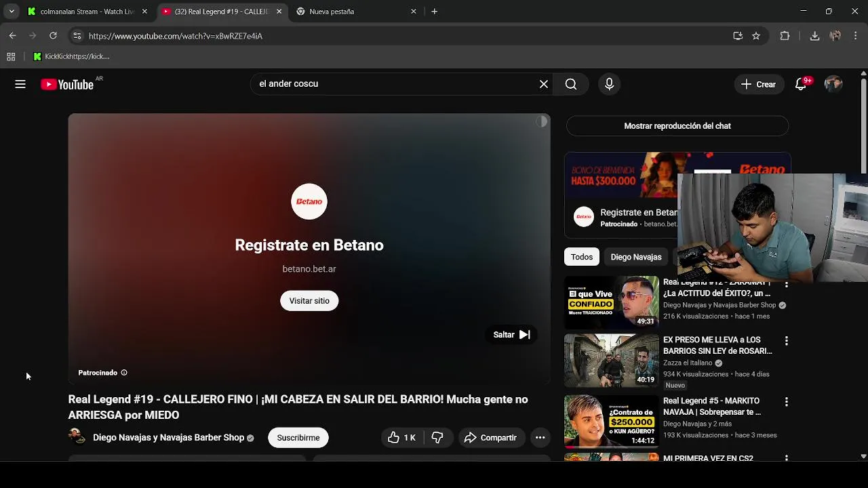Close the colmanalan Stream tab
This screenshot has width=868, height=488.
(x=144, y=12)
